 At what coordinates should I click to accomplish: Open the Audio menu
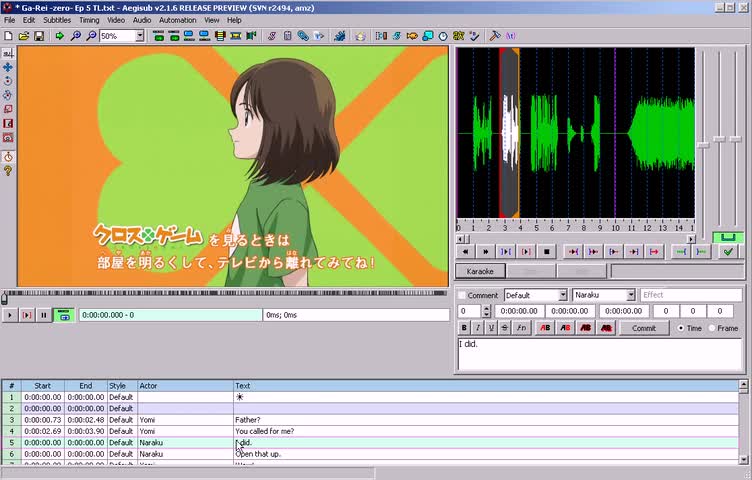141,20
